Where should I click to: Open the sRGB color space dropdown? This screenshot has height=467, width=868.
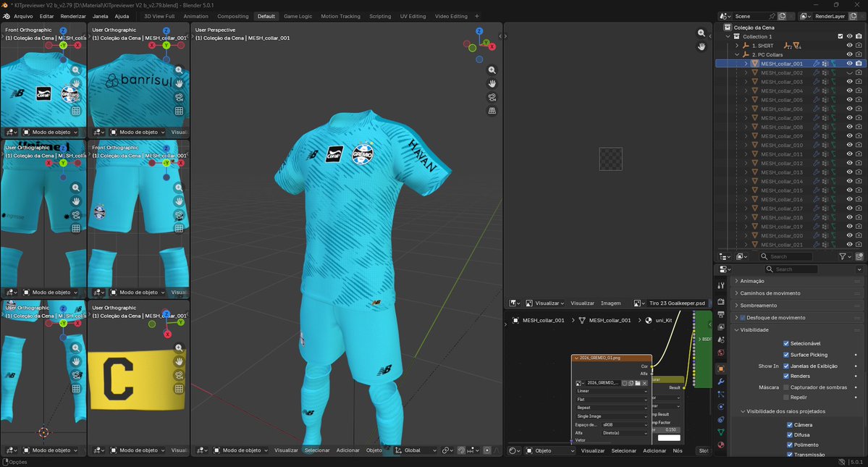[x=625, y=425]
